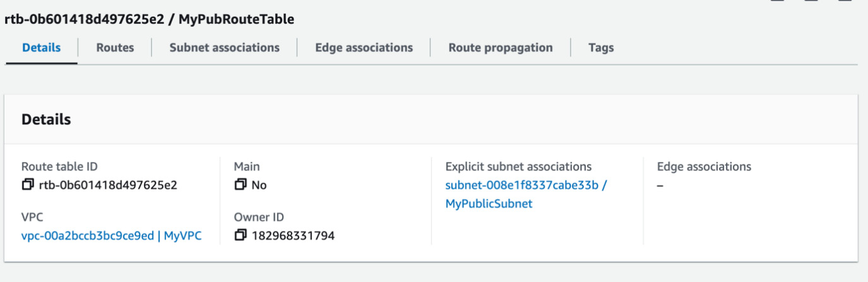Follow the subnet-008e1f8337cabe33b / MyPublicSubnet link
Image resolution: width=868 pixels, height=282 pixels.
526,194
